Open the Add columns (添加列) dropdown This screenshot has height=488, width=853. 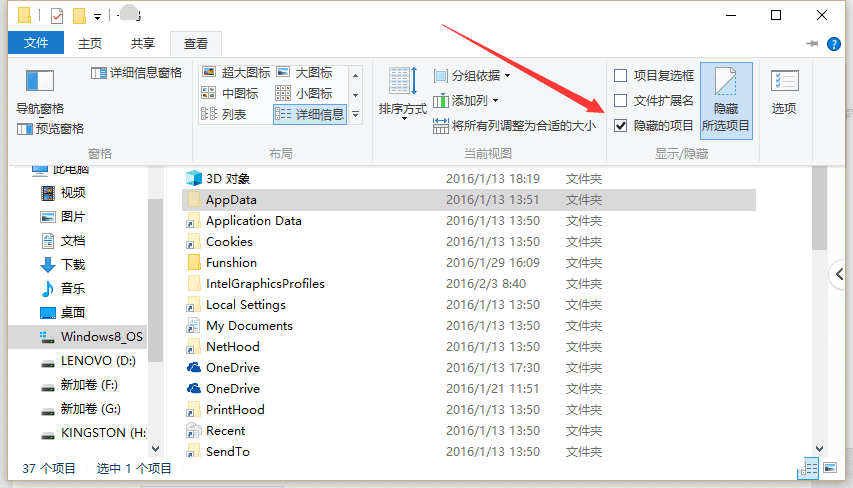(466, 101)
